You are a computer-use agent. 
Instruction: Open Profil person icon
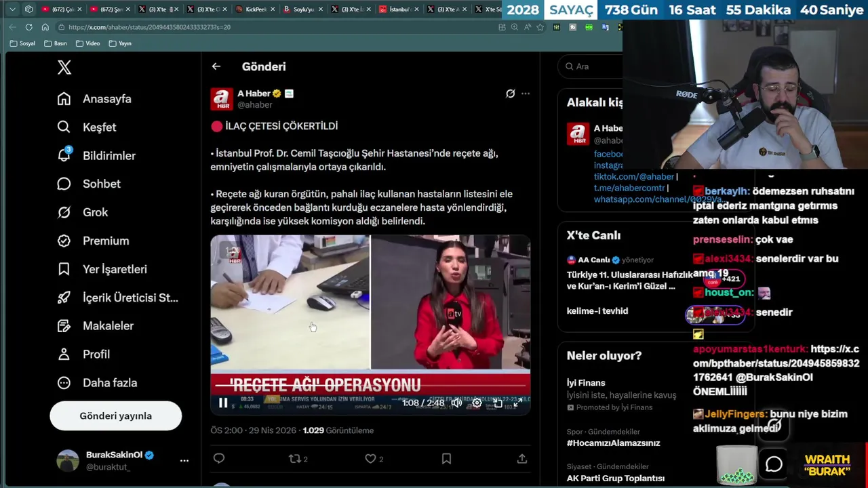click(x=64, y=354)
